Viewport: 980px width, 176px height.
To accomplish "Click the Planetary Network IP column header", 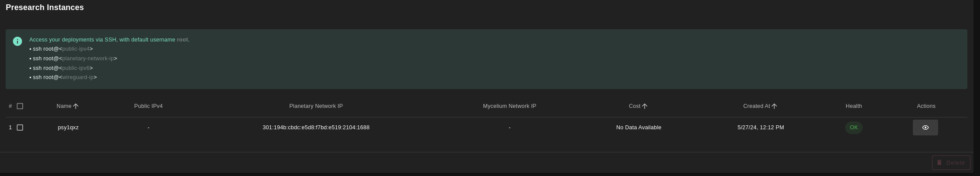I will coord(316,106).
